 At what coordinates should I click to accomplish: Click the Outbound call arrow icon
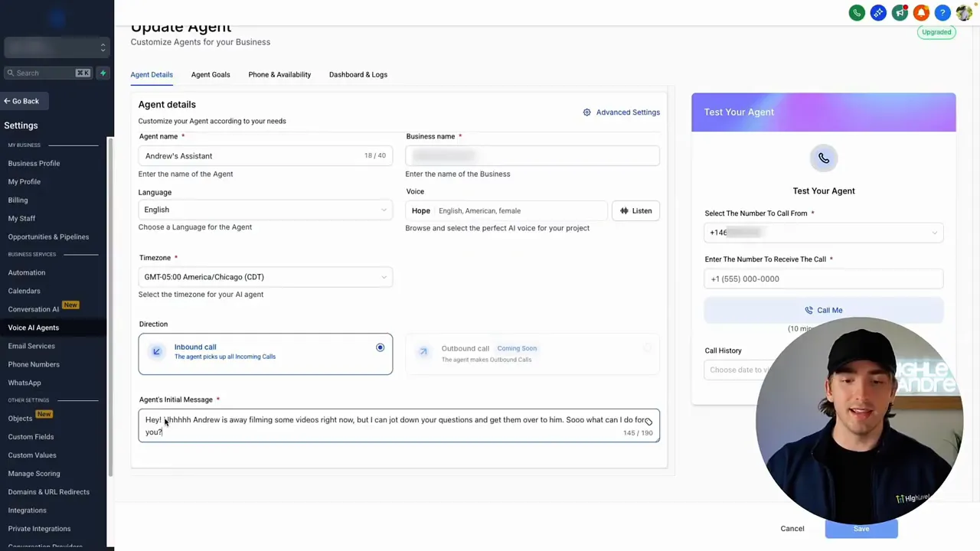coord(423,352)
